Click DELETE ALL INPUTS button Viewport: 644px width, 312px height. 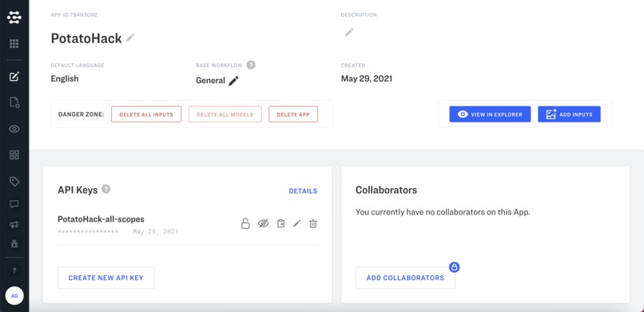pos(146,114)
